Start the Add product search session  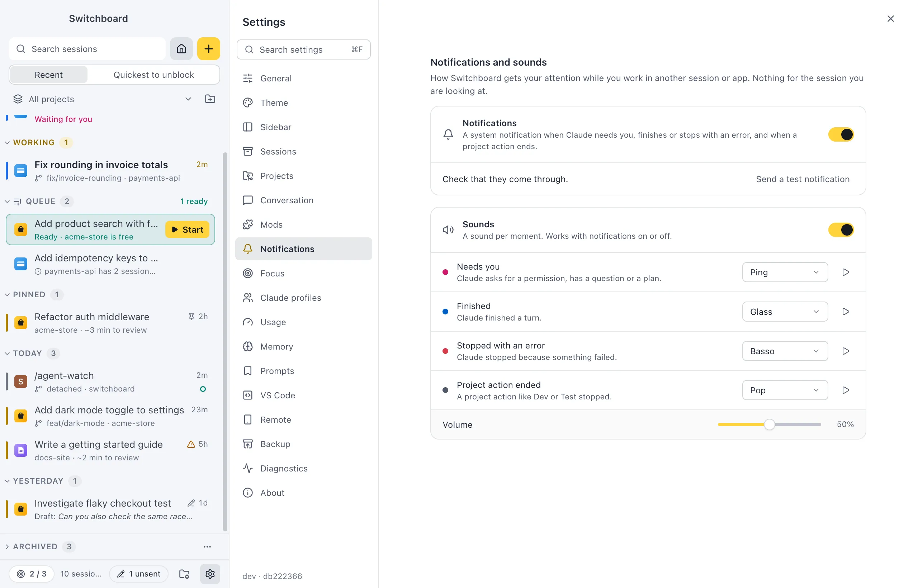[x=187, y=229]
